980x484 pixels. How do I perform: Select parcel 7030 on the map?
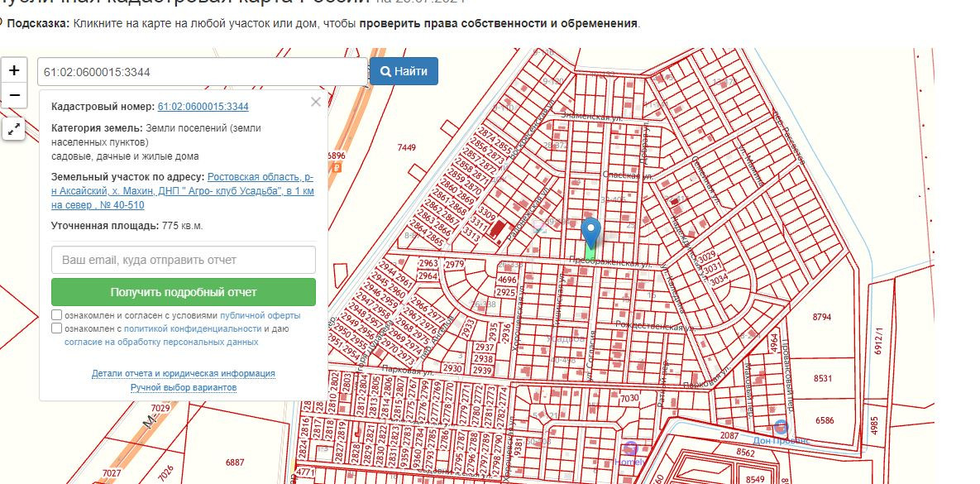[x=629, y=398]
